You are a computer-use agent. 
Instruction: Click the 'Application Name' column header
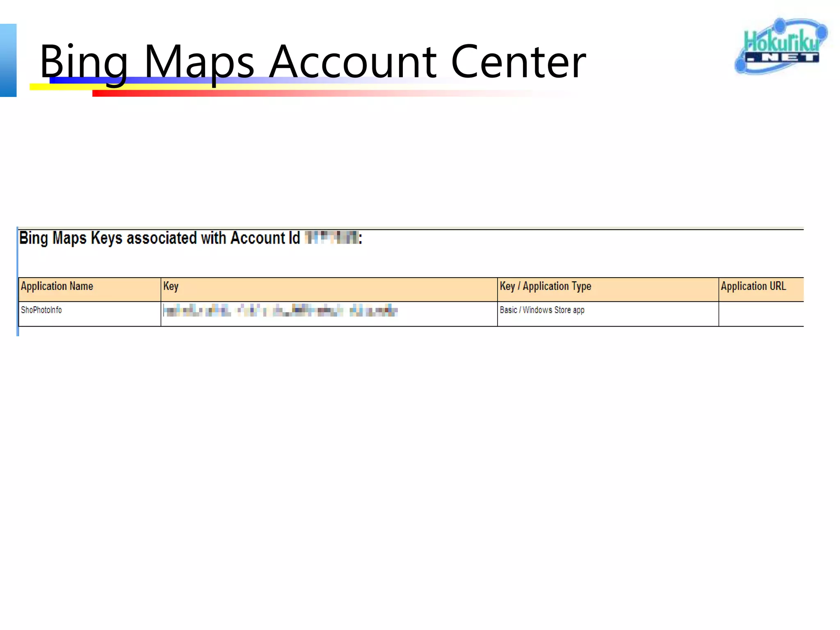click(x=89, y=290)
